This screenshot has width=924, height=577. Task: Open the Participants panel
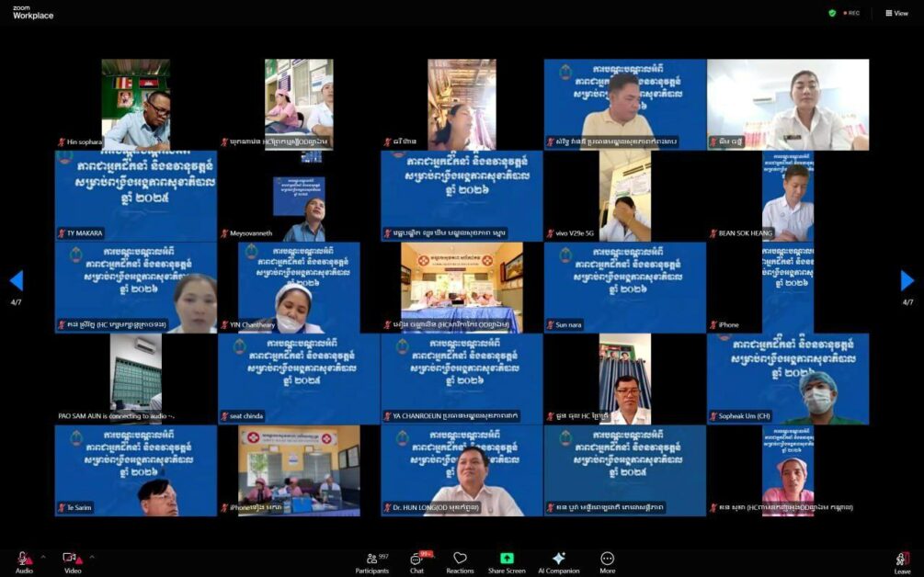pos(371,561)
